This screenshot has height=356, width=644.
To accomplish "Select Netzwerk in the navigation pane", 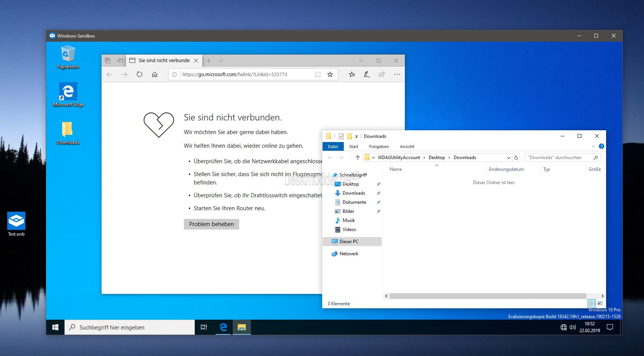I will pyautogui.click(x=349, y=254).
